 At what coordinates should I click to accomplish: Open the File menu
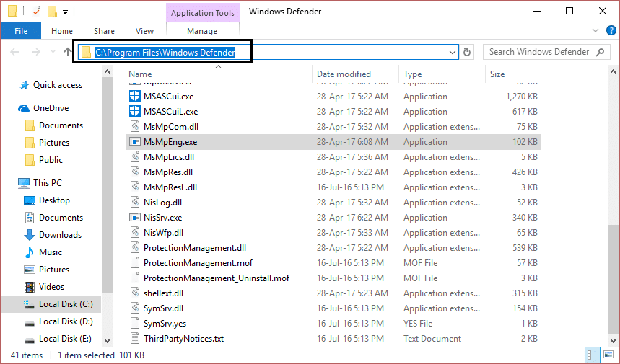21,31
